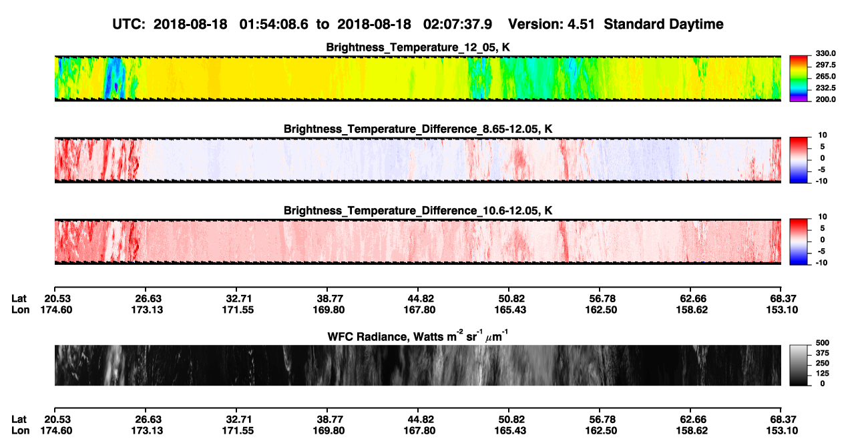The width and height of the screenshot is (868, 445).
Task: Select the WFC Radiance units title
Action: point(418,336)
